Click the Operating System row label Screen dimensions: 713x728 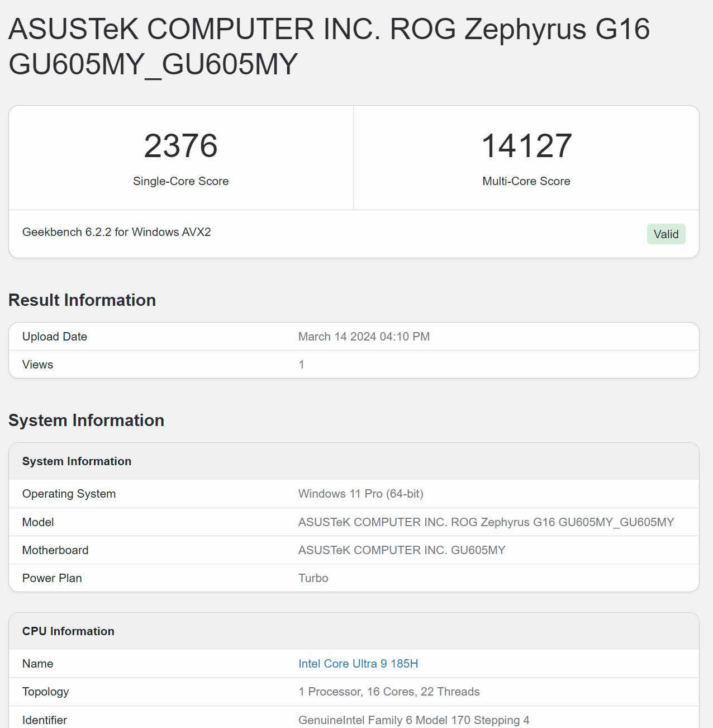69,494
